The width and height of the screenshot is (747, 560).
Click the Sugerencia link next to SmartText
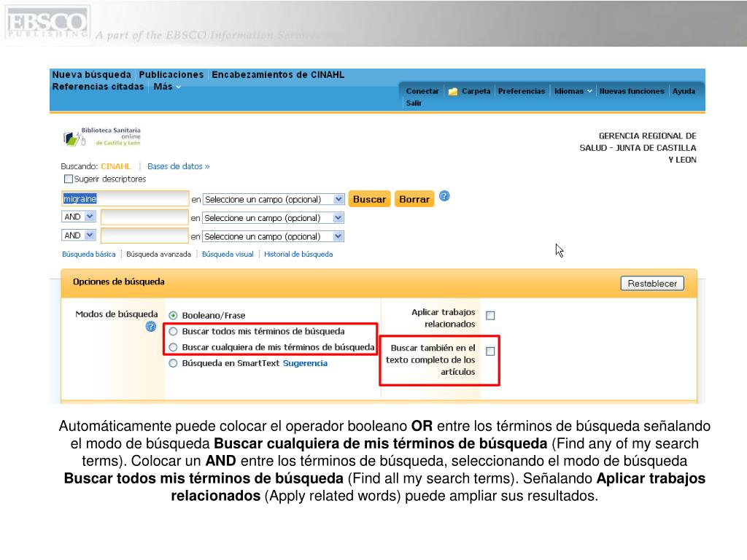(305, 363)
